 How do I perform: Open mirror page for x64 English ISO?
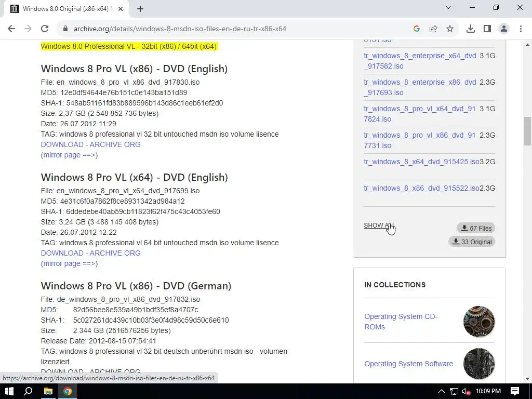(x=69, y=263)
